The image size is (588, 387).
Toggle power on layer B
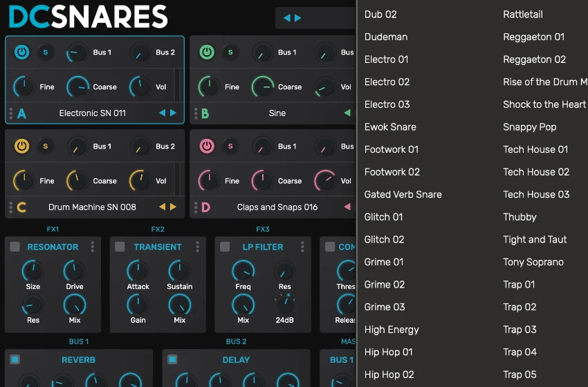point(207,52)
